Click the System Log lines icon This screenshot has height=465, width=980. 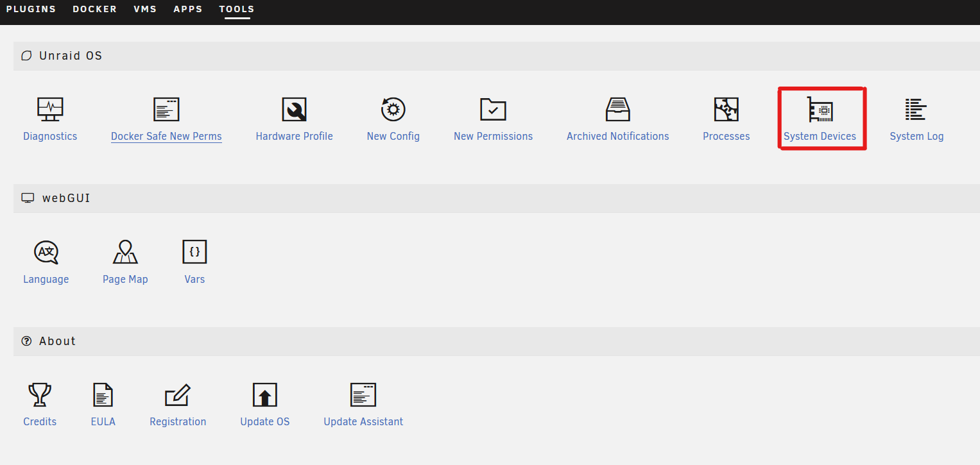[916, 110]
